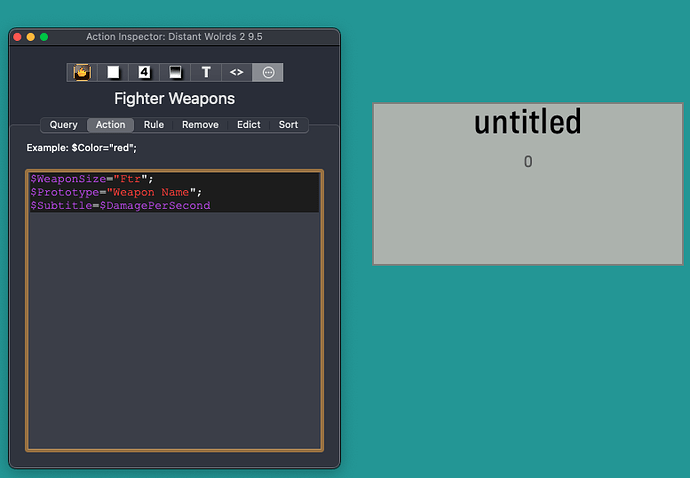Open the flame Tinderbox inspector icon
The width and height of the screenshot is (690, 478).
(x=82, y=72)
